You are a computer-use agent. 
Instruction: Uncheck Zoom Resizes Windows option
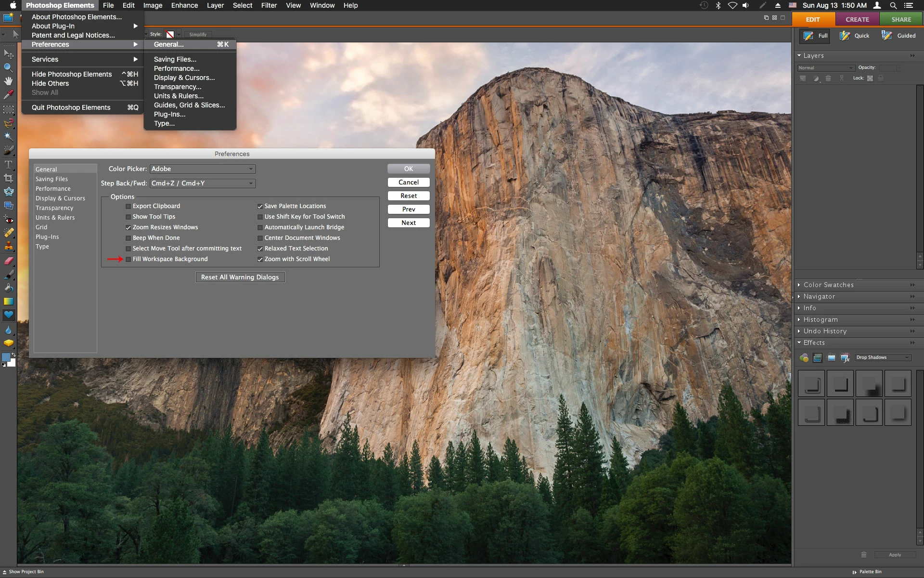tap(128, 227)
